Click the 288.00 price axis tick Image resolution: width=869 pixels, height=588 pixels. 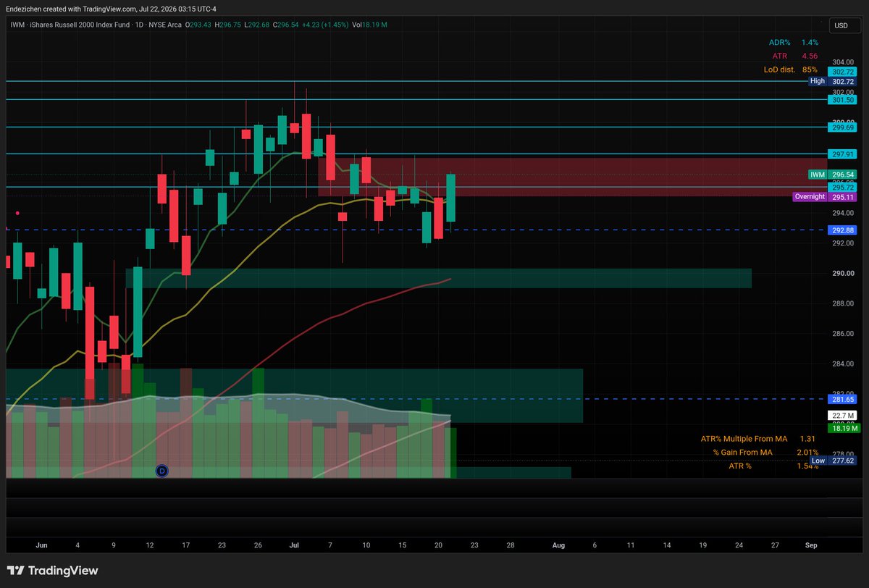click(x=843, y=303)
